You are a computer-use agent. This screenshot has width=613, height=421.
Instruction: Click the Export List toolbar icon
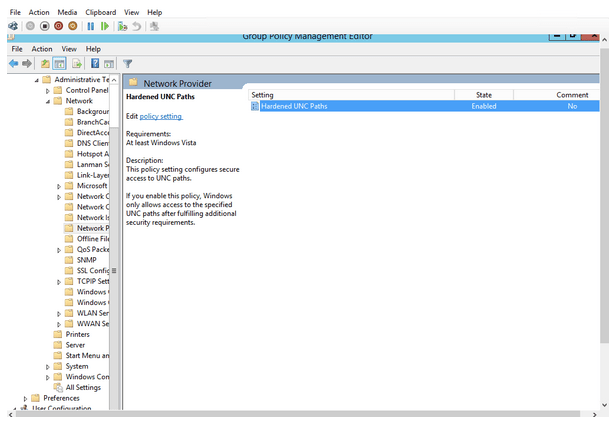77,63
